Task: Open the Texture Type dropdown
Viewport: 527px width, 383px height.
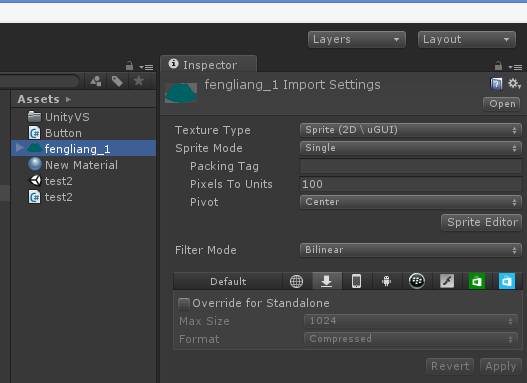Action: [x=411, y=130]
